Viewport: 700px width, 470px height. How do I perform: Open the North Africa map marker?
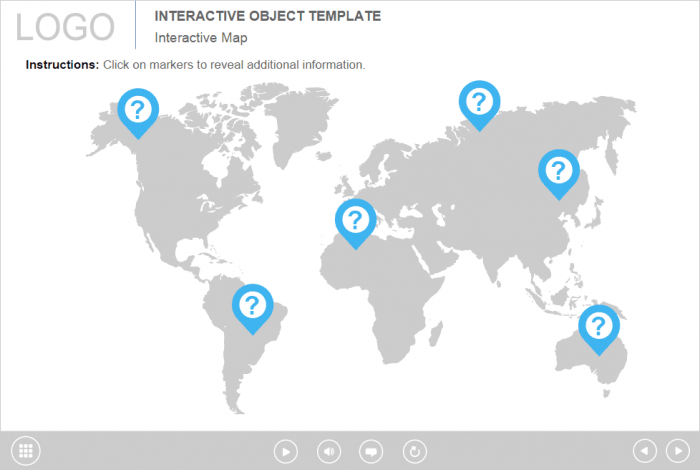click(355, 220)
